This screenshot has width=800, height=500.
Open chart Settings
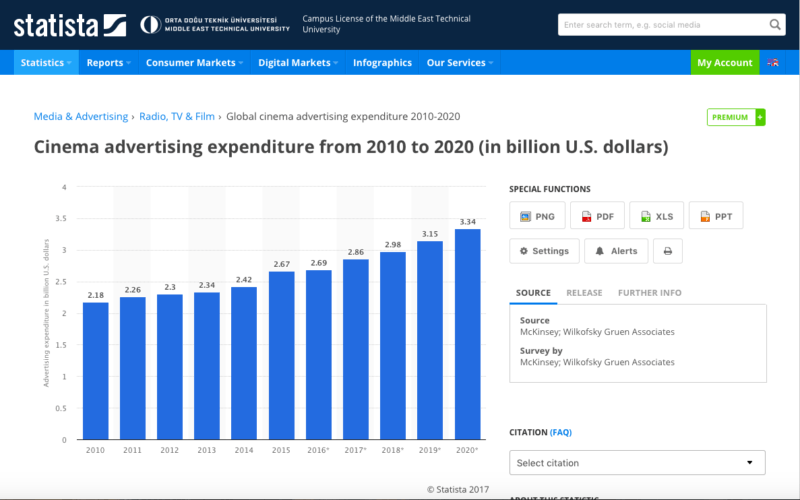542,251
